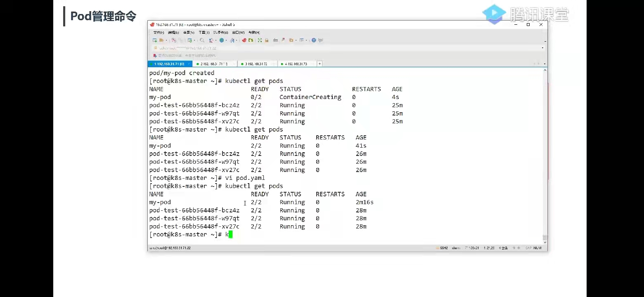Click the Copy icon in the toolbar

174,40
